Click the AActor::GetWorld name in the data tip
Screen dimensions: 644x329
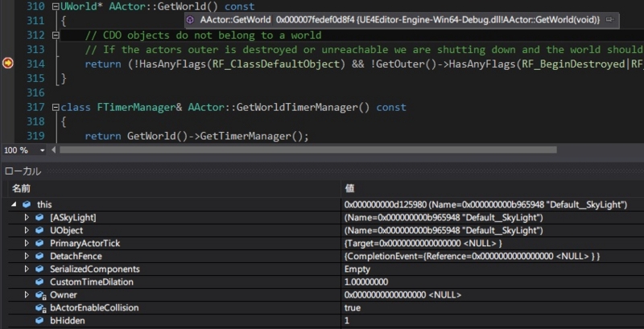[235, 19]
